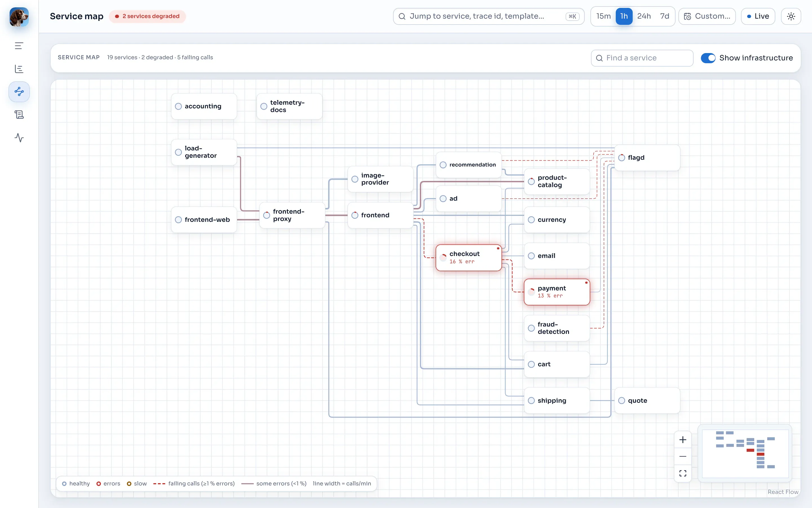Select the recommendation service node
The width and height of the screenshot is (812, 508).
click(x=468, y=165)
